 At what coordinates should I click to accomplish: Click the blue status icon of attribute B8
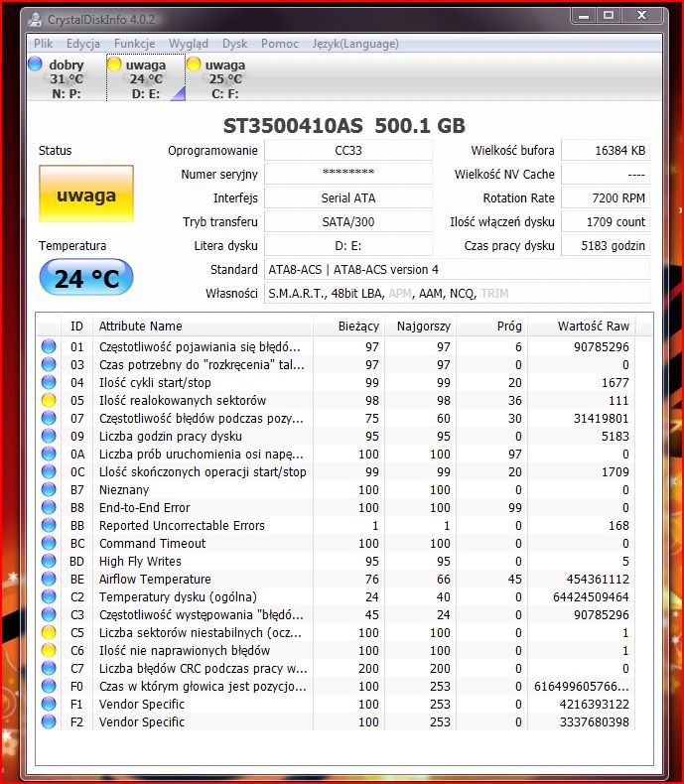click(49, 507)
